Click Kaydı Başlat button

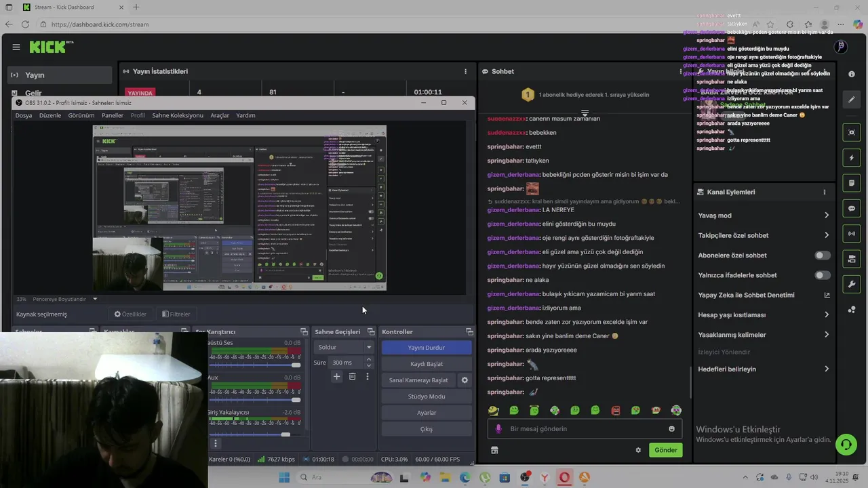[x=427, y=364]
